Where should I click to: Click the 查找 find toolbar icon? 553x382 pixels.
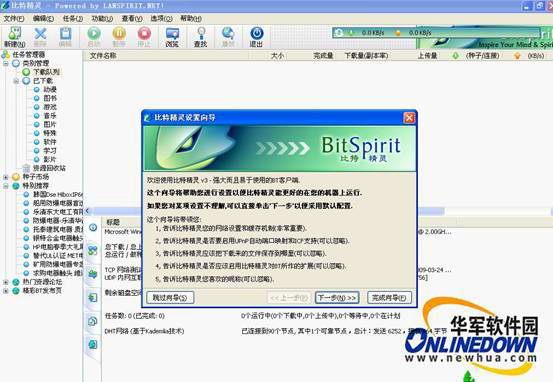(x=201, y=34)
